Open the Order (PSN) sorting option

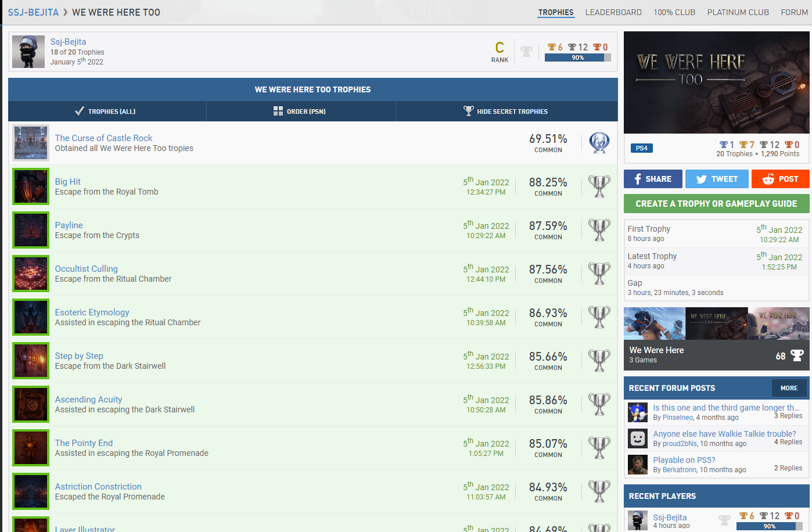click(x=301, y=111)
